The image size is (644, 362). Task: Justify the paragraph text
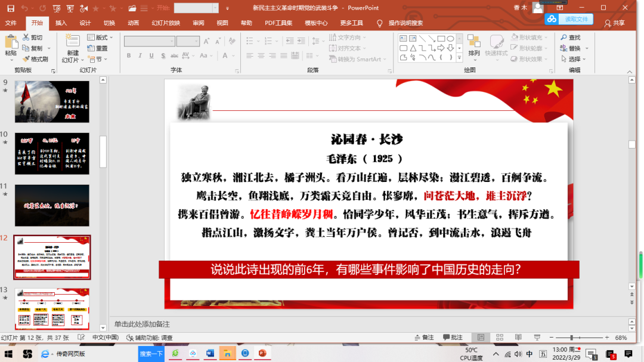click(x=284, y=55)
